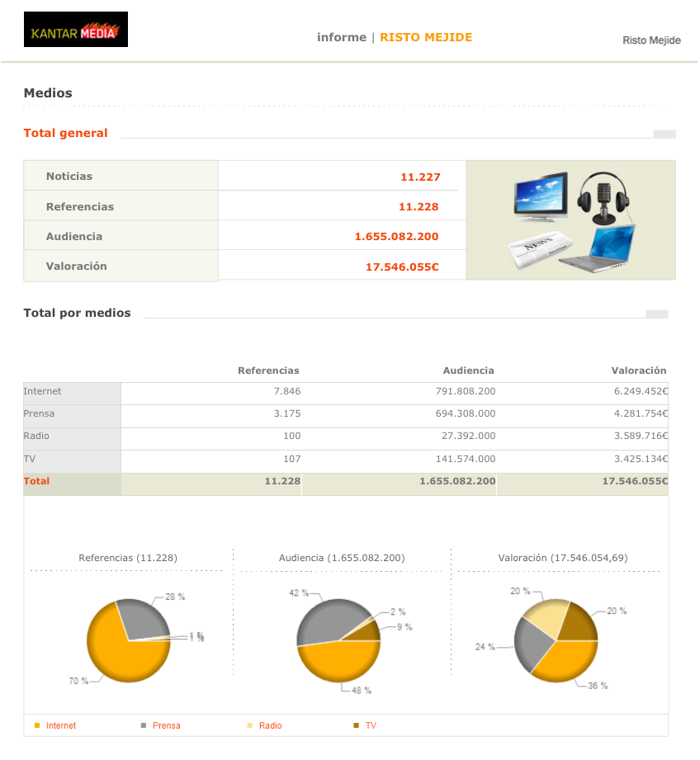Click the Total general heading
The width and height of the screenshot is (700, 760).
pyautogui.click(x=65, y=133)
